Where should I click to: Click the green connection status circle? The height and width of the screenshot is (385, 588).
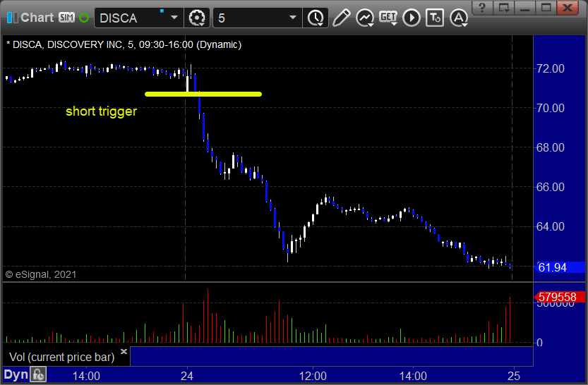[84, 18]
